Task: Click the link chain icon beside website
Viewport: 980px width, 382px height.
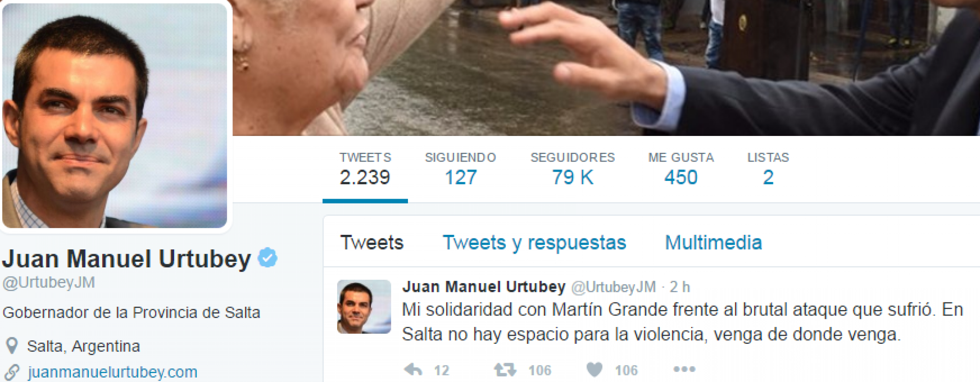Action: (x=12, y=372)
